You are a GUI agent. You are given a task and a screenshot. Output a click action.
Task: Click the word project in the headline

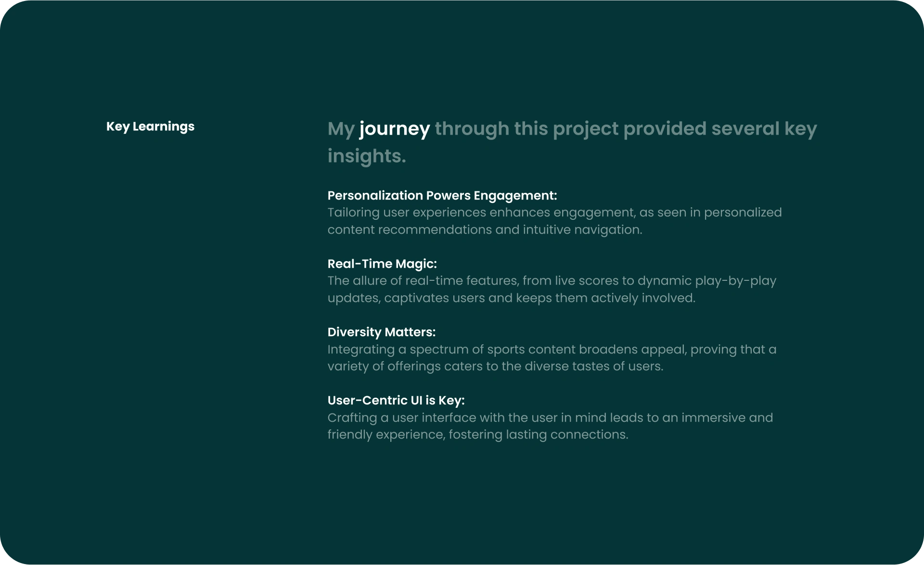point(585,129)
